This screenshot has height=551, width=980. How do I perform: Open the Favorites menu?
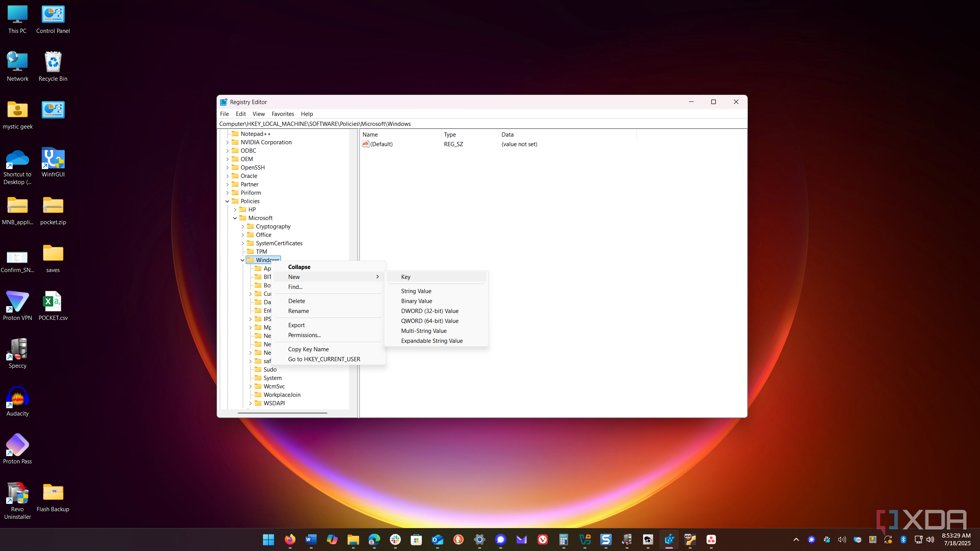[x=283, y=114]
